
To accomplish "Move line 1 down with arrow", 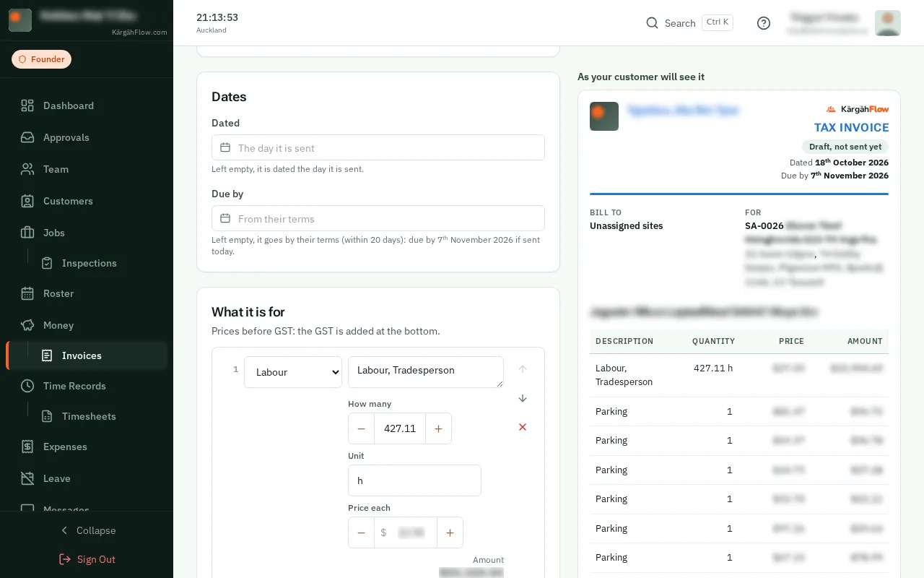I will point(523,398).
